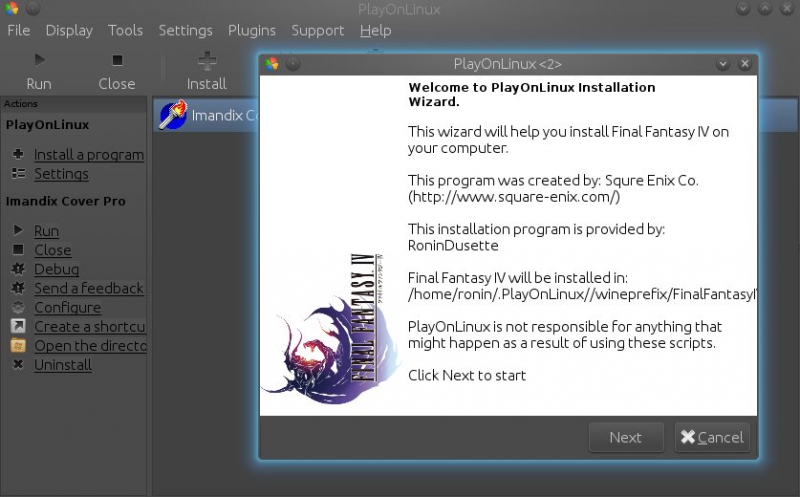800x497 pixels.
Task: Close the PlayOnLinux <2> wizard window
Action: (745, 64)
